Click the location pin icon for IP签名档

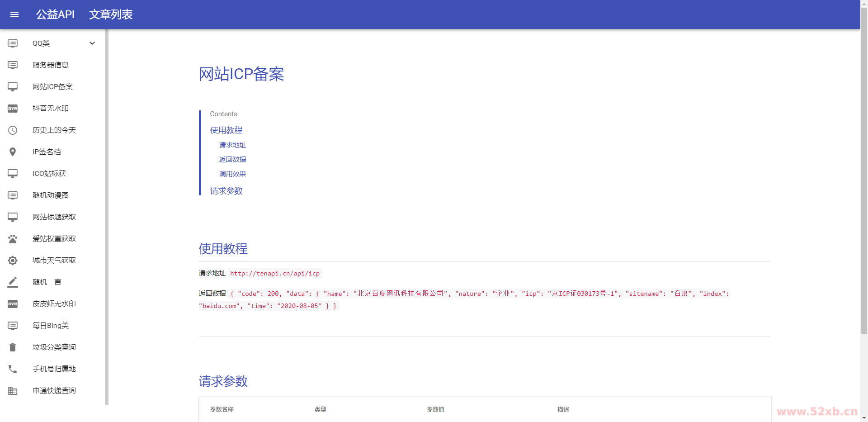click(13, 152)
